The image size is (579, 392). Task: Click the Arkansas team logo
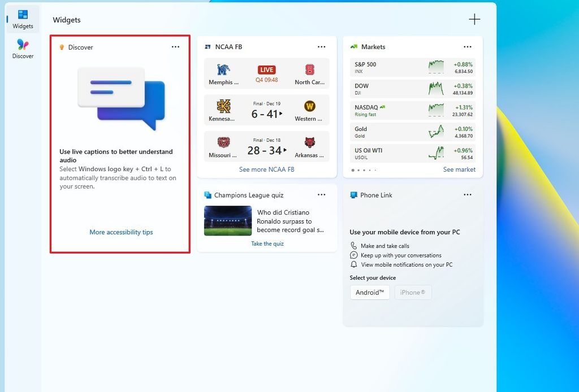(x=310, y=143)
